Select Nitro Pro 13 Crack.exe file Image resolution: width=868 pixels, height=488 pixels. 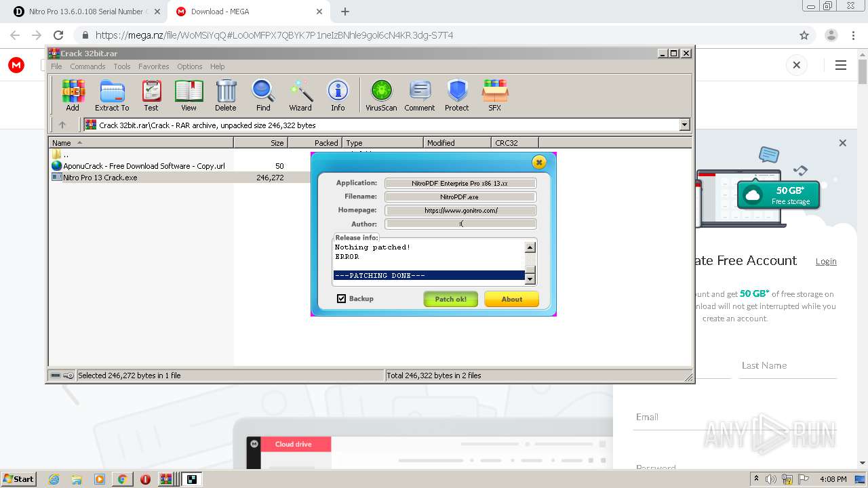(100, 178)
